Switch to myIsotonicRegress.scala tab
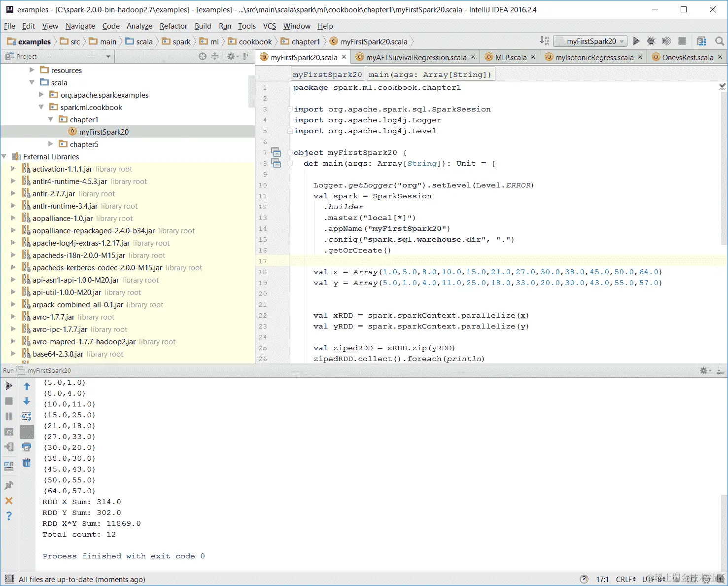Image resolution: width=728 pixels, height=586 pixels. point(594,57)
